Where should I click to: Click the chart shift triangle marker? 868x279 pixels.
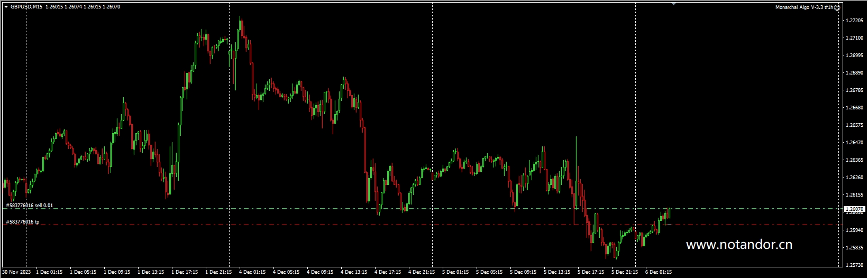673,4
